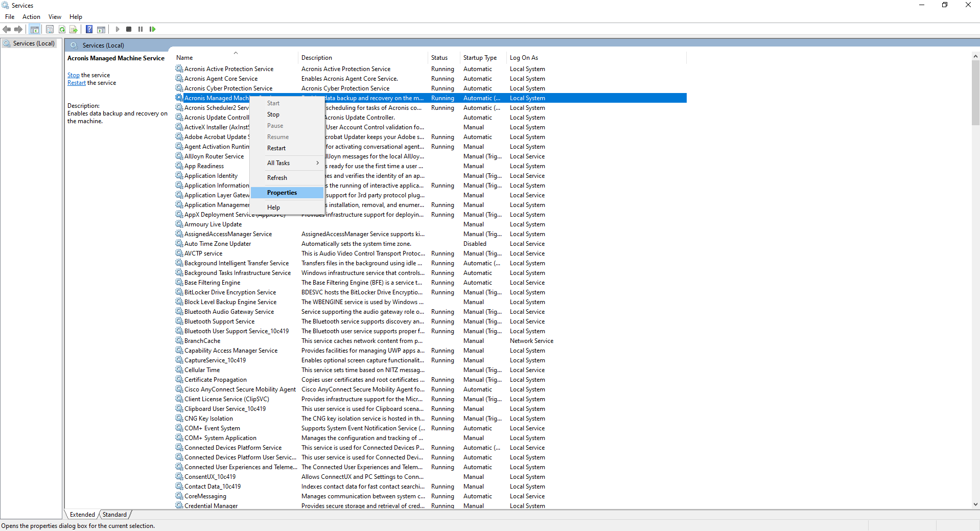Image resolution: width=980 pixels, height=531 pixels.
Task: Click gear icon beside Credential Manager
Action: point(179,505)
